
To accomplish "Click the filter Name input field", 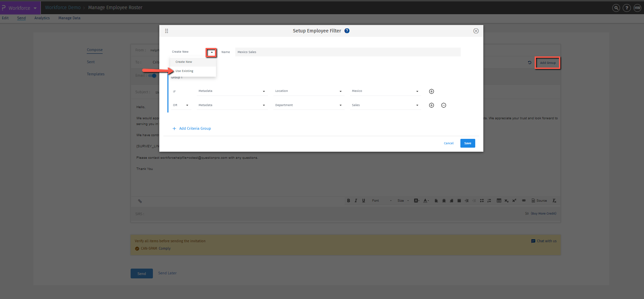I will click(x=348, y=52).
